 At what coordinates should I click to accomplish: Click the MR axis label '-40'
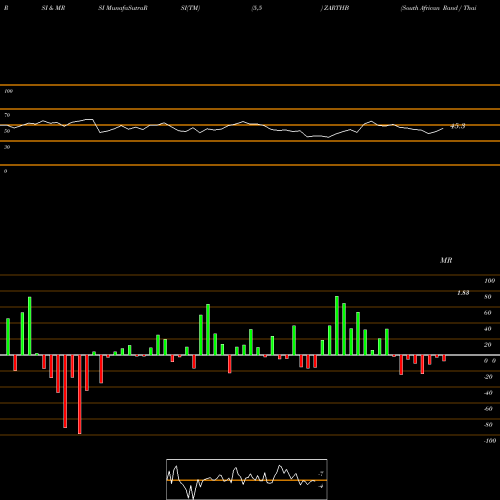(488, 393)
